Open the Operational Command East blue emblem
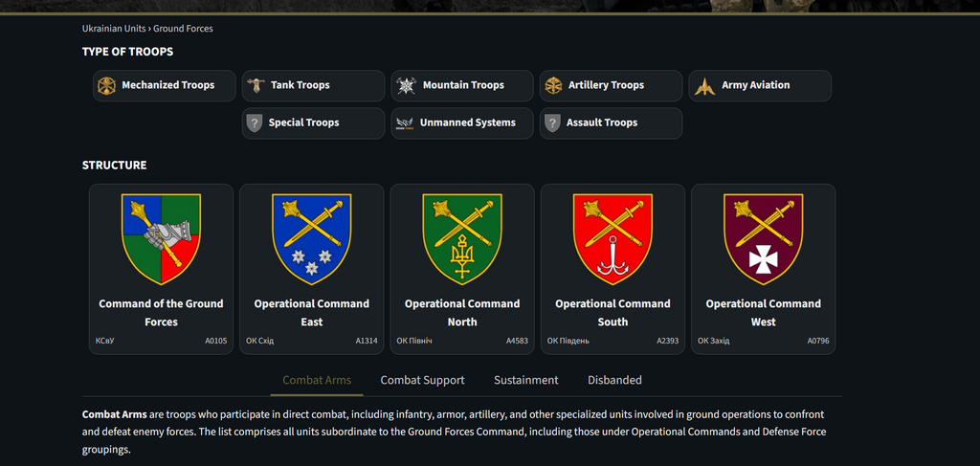Screen dimensions: 980x466 pos(312,239)
